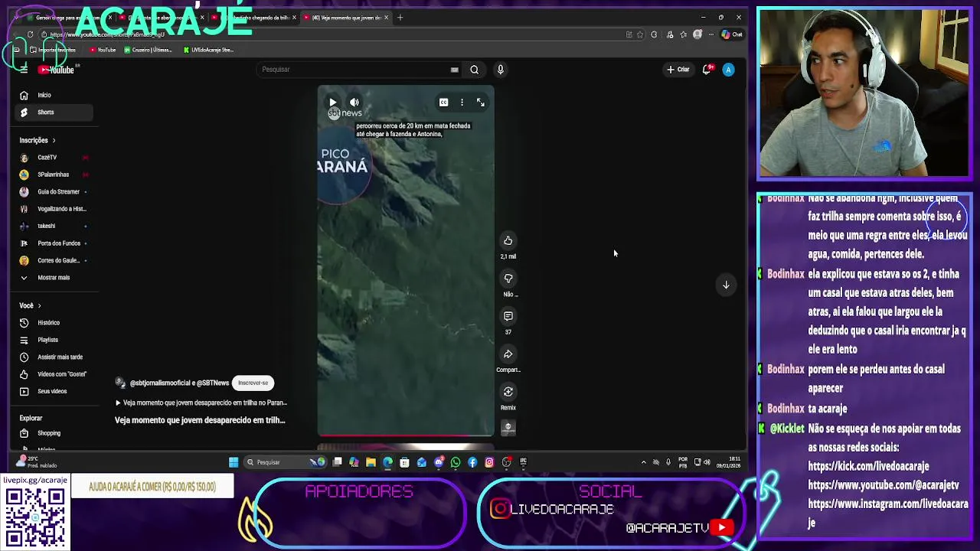980x551 pixels.
Task: Open WhatsApp from the taskbar
Action: pos(456,462)
